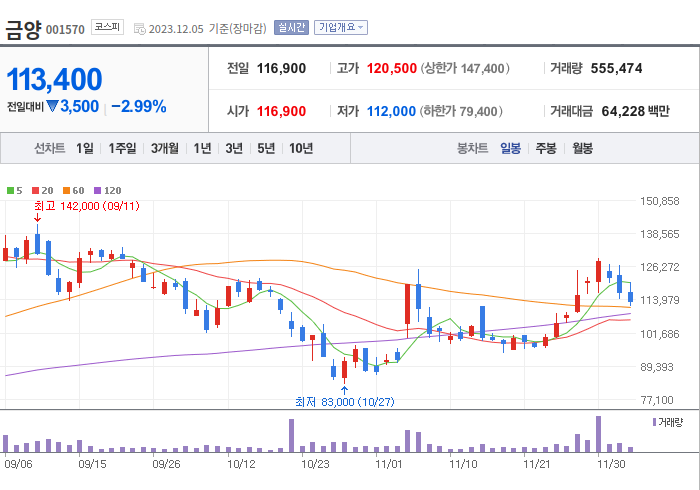Select the 3개월 line chart tab
The width and height of the screenshot is (700, 490).
click(165, 148)
